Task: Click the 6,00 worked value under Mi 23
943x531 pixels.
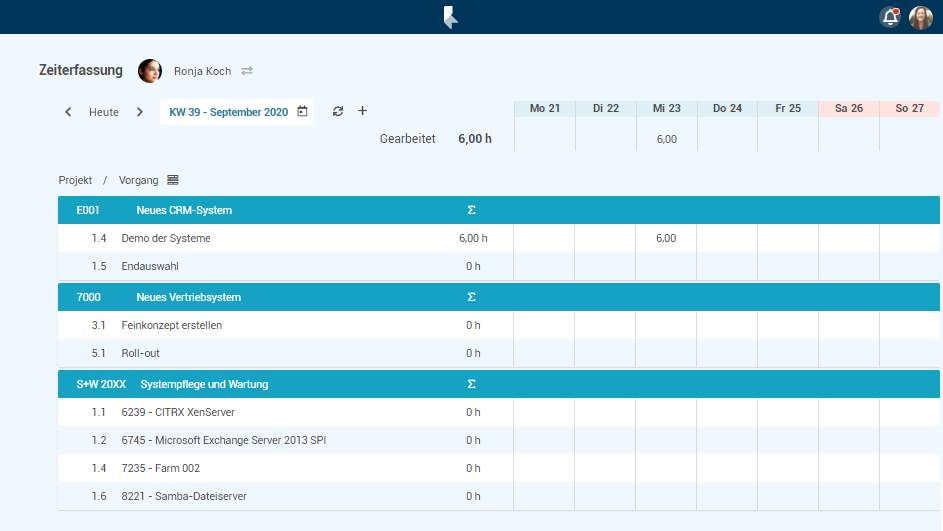Action: (x=666, y=139)
